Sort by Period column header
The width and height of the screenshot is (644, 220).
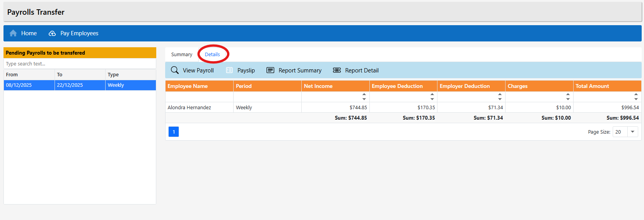[267, 86]
